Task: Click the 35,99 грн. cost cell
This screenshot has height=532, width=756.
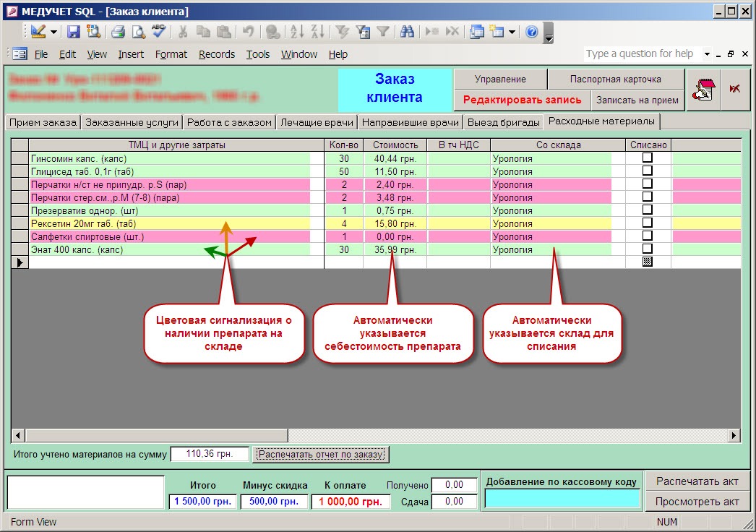Action: [x=395, y=250]
